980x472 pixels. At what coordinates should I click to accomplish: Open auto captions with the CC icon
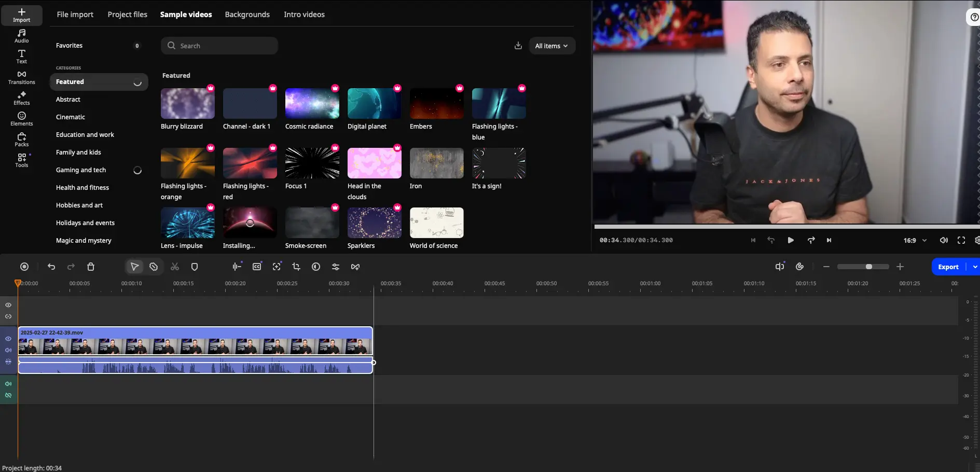(256, 267)
